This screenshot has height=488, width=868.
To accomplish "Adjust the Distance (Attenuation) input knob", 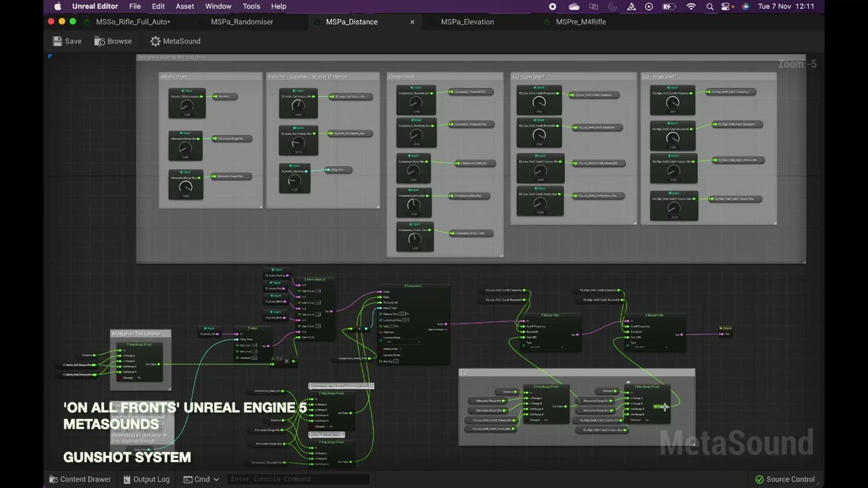I will point(186,105).
